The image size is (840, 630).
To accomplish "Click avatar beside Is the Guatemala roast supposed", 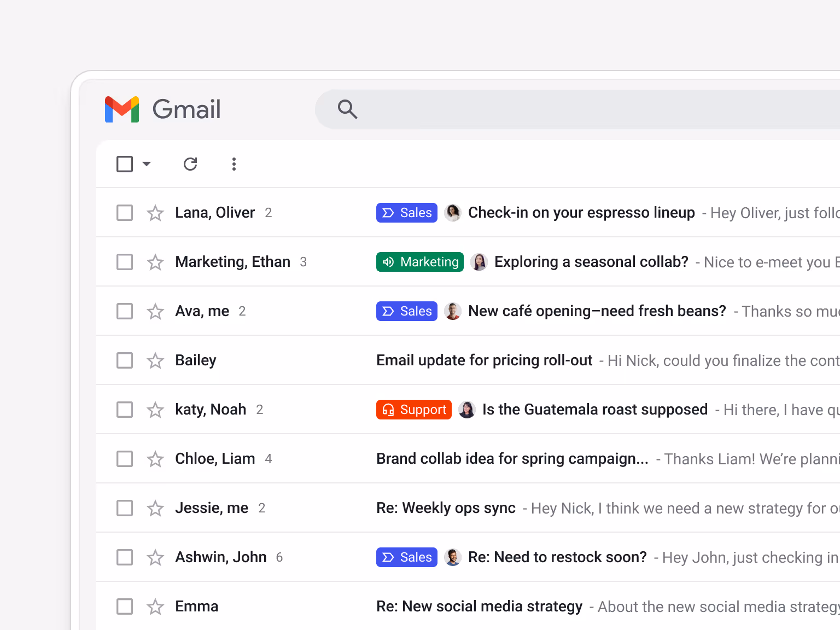I will (467, 410).
